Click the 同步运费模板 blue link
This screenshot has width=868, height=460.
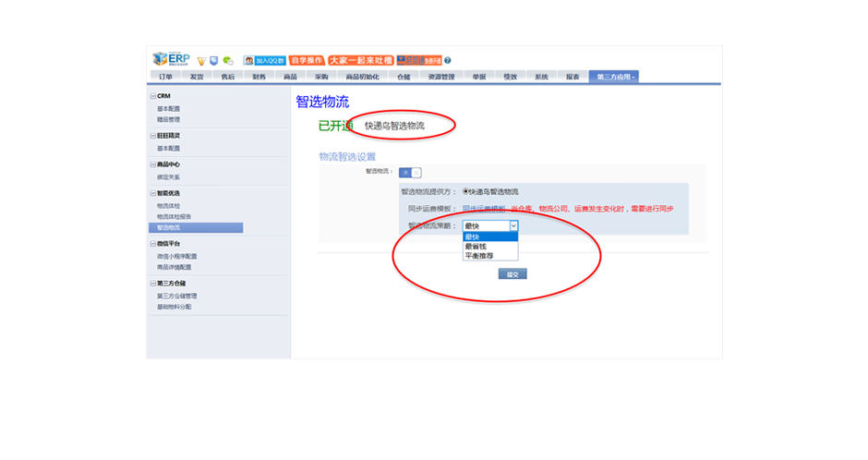click(484, 209)
